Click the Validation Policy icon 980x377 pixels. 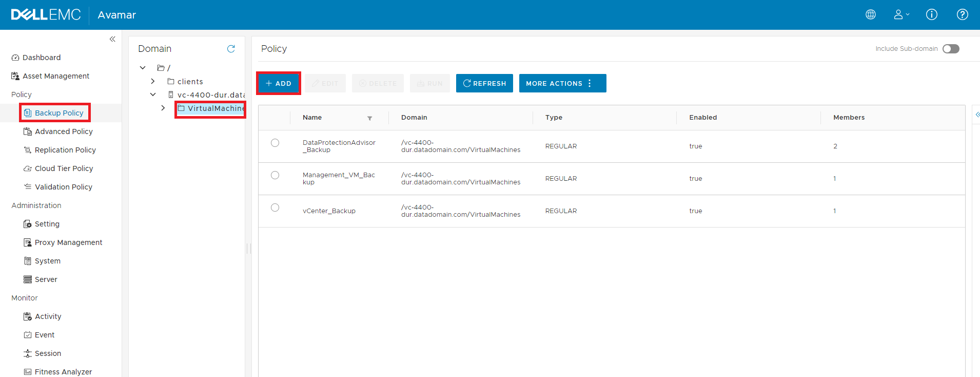(x=28, y=187)
